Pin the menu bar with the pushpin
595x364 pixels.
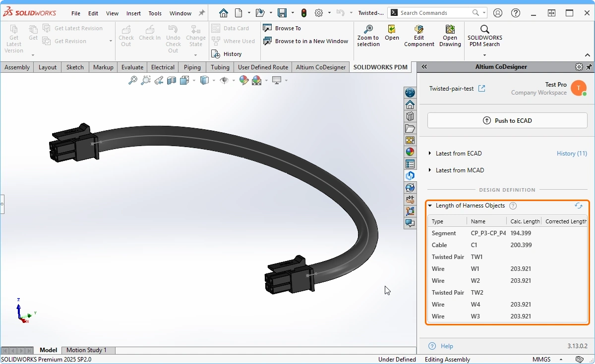tap(202, 13)
